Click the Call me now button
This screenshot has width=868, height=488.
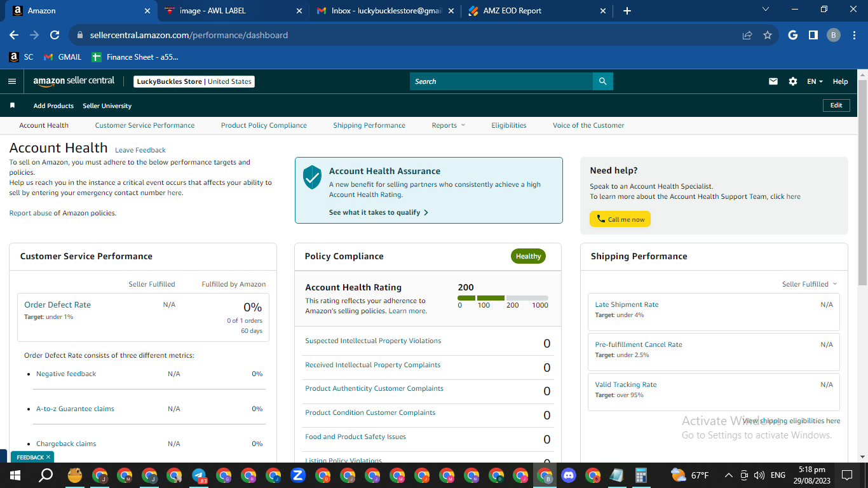[620, 219]
